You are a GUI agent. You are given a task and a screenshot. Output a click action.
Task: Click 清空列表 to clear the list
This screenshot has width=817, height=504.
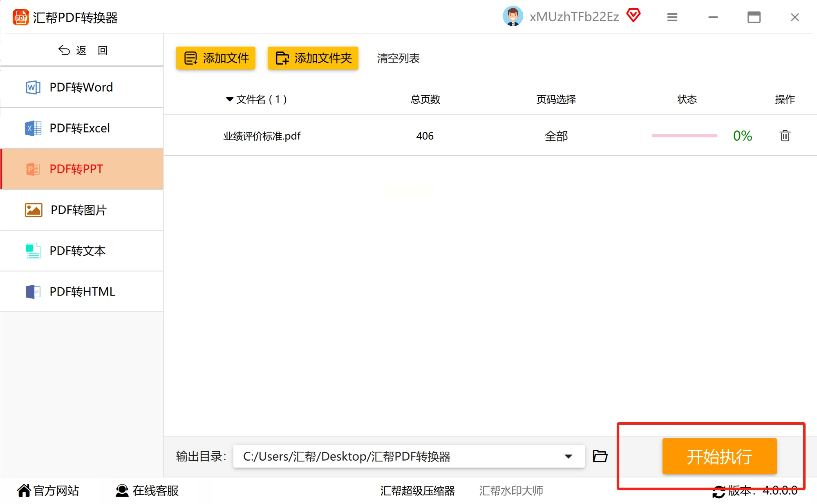[x=398, y=58]
